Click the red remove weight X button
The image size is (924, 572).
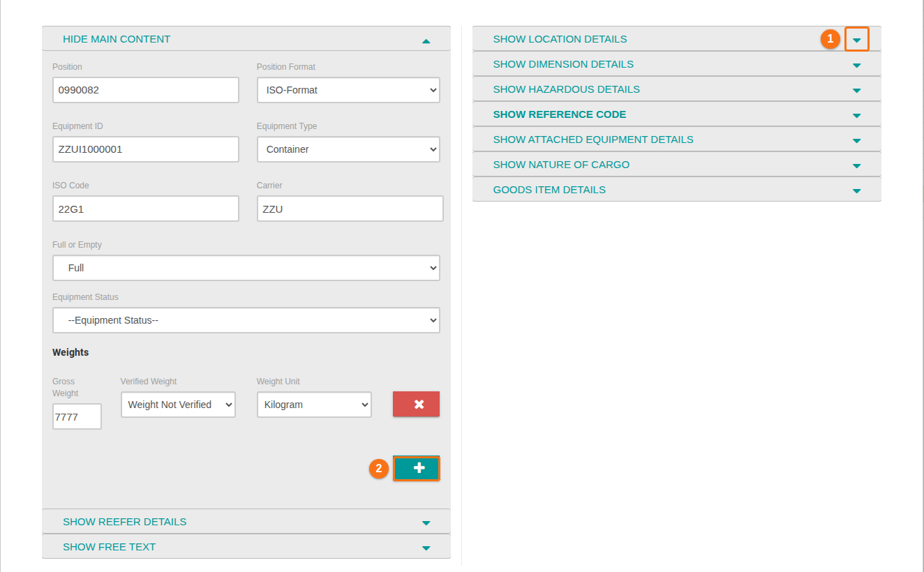click(416, 404)
